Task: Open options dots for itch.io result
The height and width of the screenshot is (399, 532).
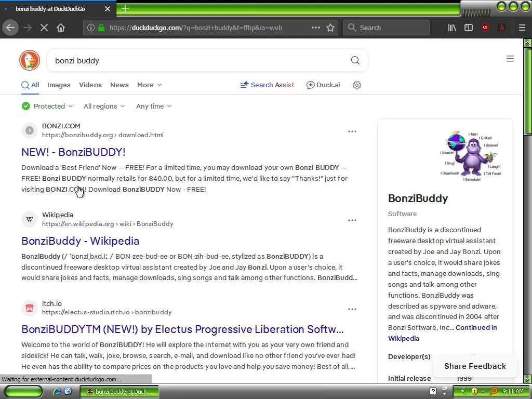Action: tap(352, 309)
